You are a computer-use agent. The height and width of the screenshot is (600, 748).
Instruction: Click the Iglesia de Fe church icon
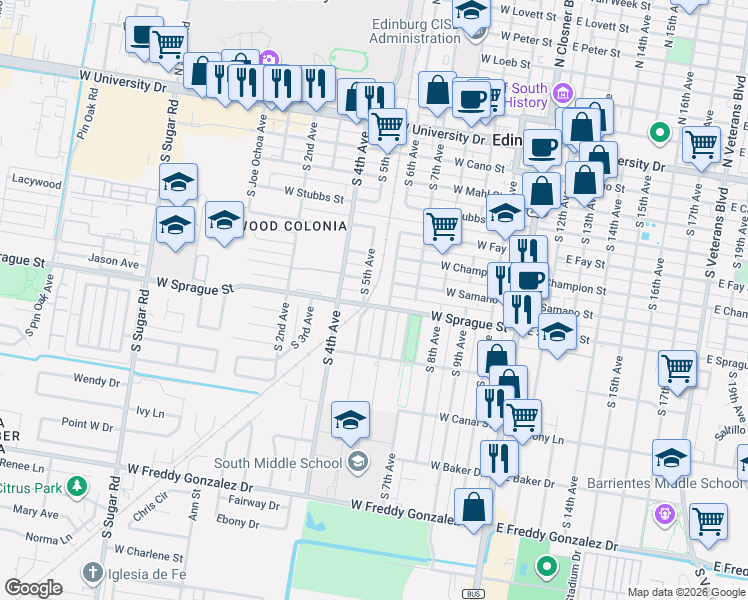point(93,573)
